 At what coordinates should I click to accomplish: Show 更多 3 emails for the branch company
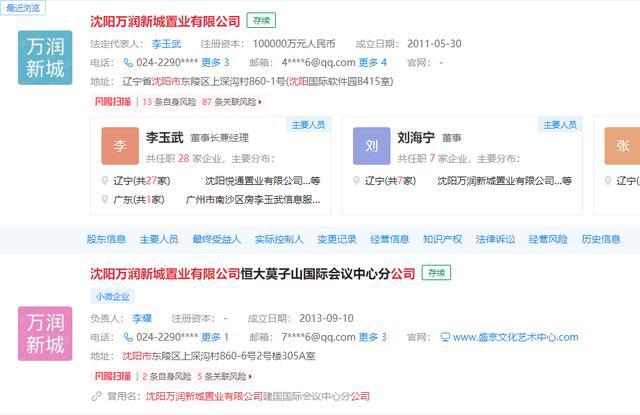click(x=373, y=337)
